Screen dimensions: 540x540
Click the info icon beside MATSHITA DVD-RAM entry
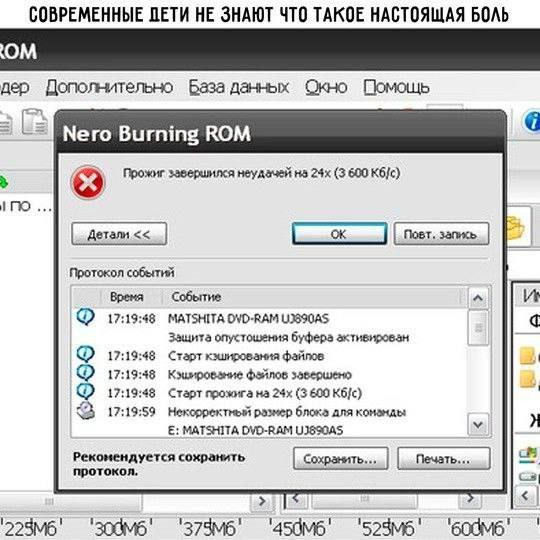click(x=85, y=317)
